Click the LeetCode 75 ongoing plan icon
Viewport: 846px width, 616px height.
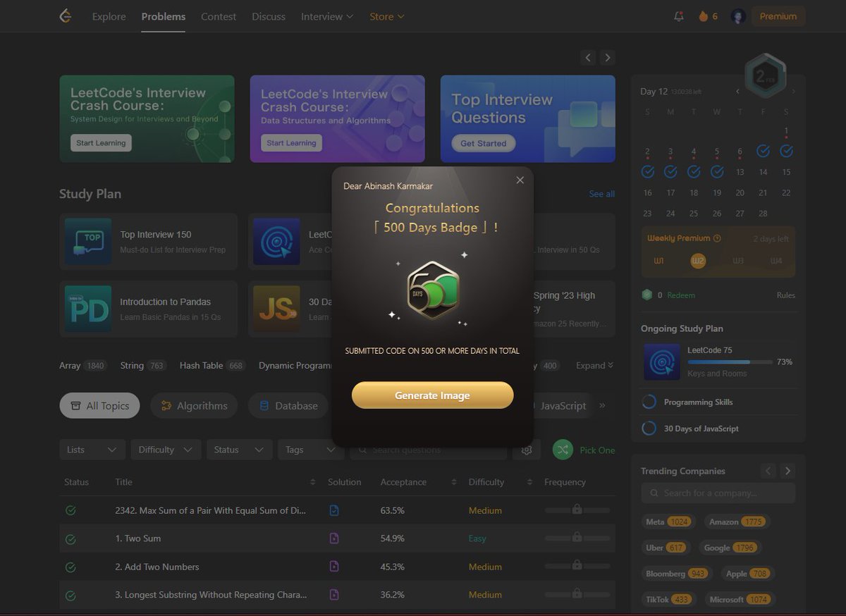click(662, 362)
